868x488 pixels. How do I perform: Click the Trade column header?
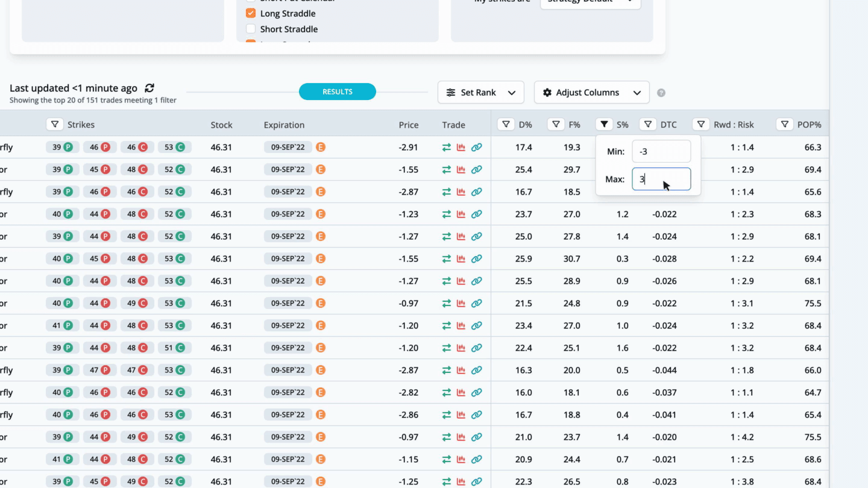tap(453, 125)
